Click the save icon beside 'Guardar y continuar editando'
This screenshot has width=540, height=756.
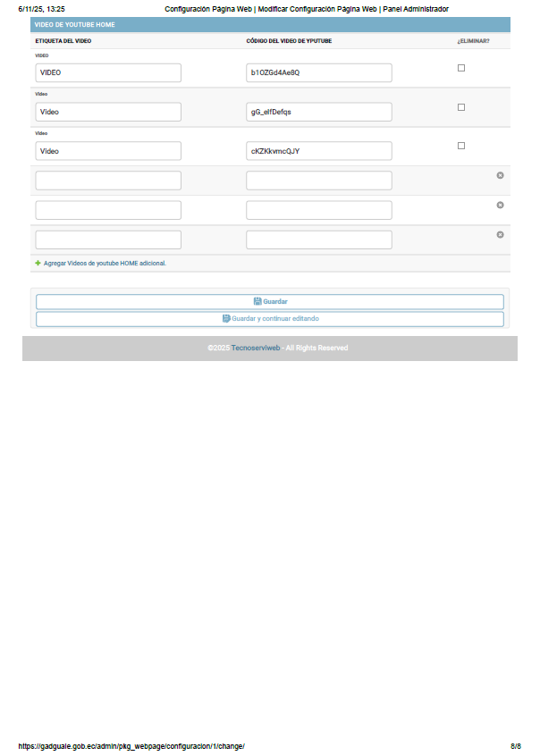point(226,318)
